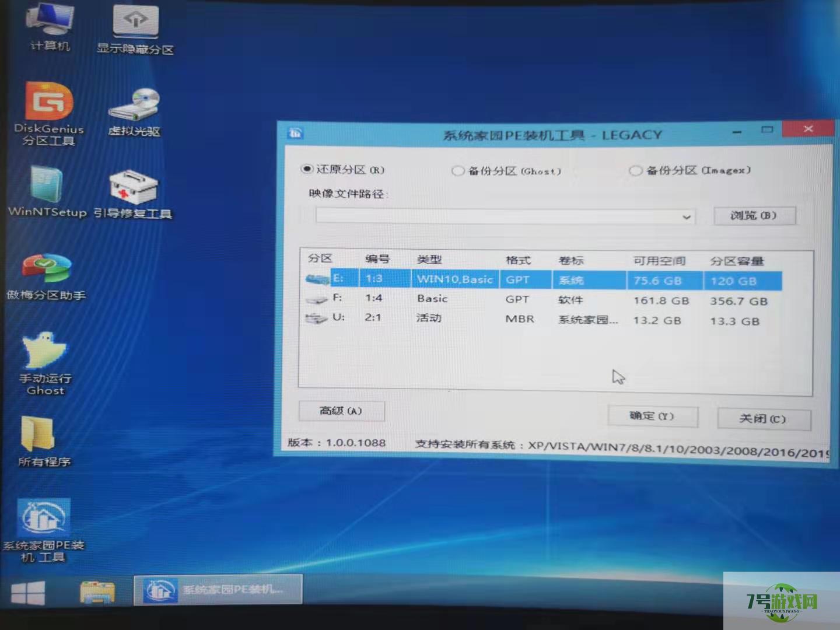Click the 1:4 partition number cell

tap(373, 298)
